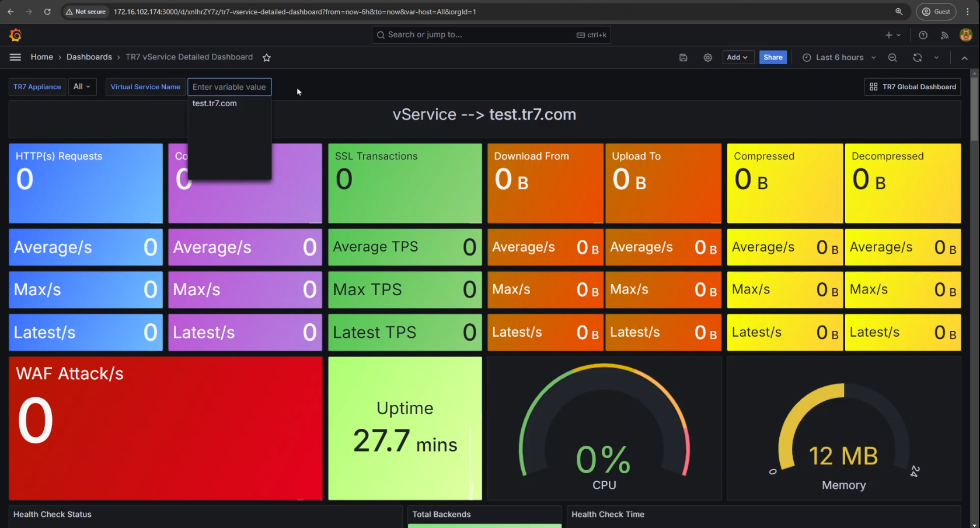Click the Health Check Time panel title
This screenshot has height=528, width=980.
point(608,515)
